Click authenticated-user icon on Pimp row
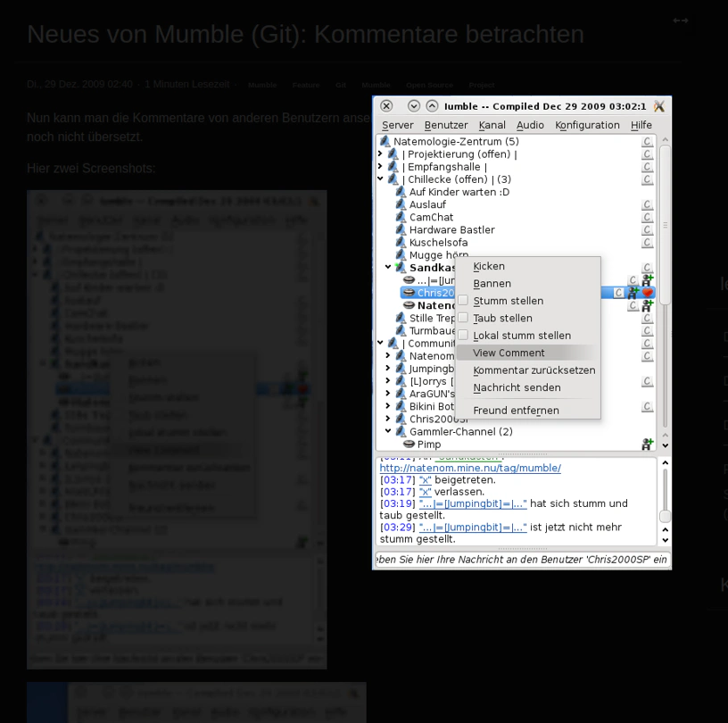The width and height of the screenshot is (728, 723). [x=647, y=445]
